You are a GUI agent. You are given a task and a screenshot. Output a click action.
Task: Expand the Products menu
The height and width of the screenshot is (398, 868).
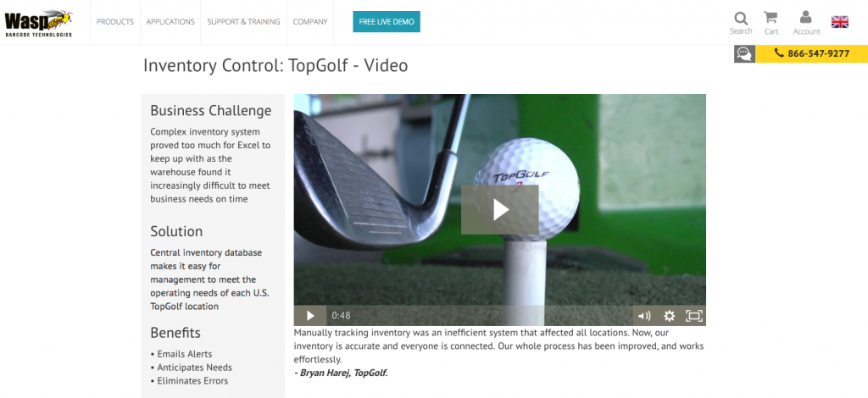[115, 22]
